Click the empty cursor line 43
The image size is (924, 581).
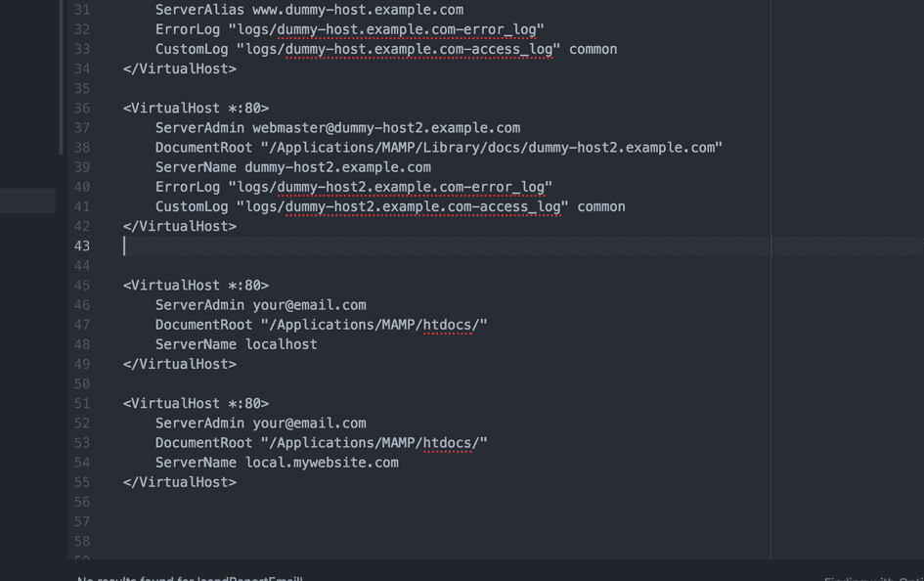pos(293,246)
